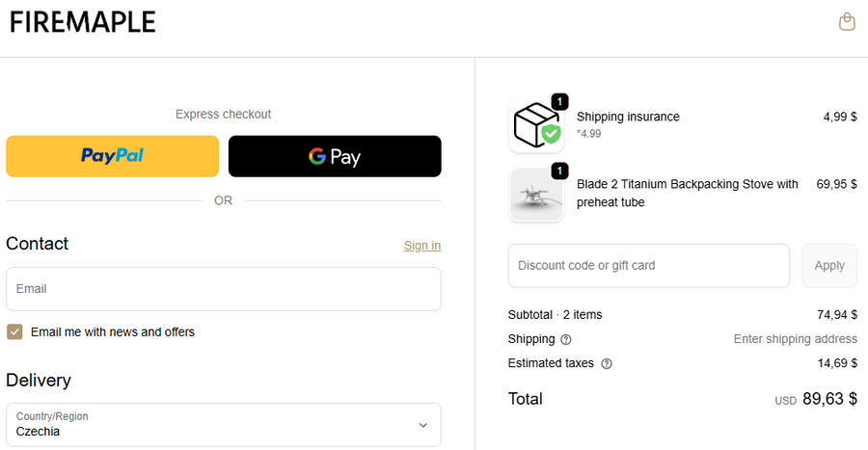Click the Discount code or gift card field

pyautogui.click(x=649, y=266)
